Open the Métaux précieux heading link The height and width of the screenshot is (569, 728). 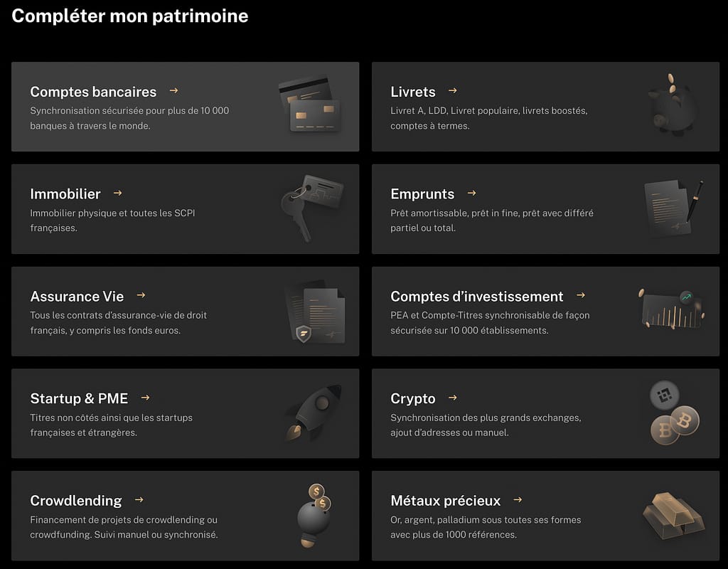click(x=446, y=501)
